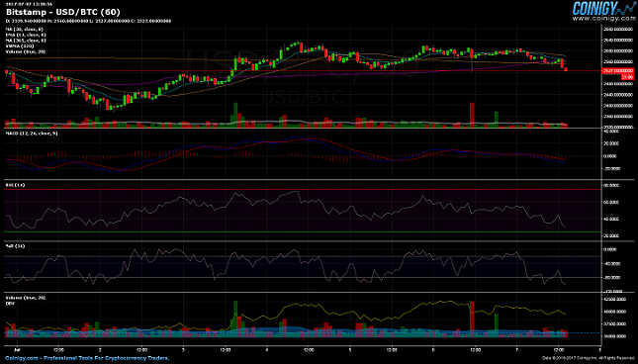Click the Data ©2016-2017 Coinigy Inc. copyright text
638x364 pixels.
click(x=588, y=358)
